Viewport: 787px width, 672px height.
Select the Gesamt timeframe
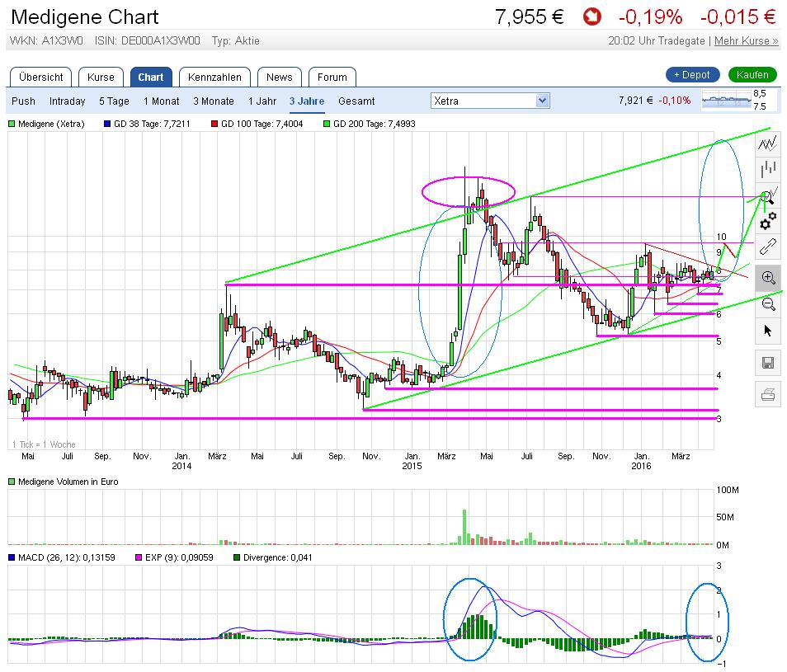pyautogui.click(x=356, y=101)
